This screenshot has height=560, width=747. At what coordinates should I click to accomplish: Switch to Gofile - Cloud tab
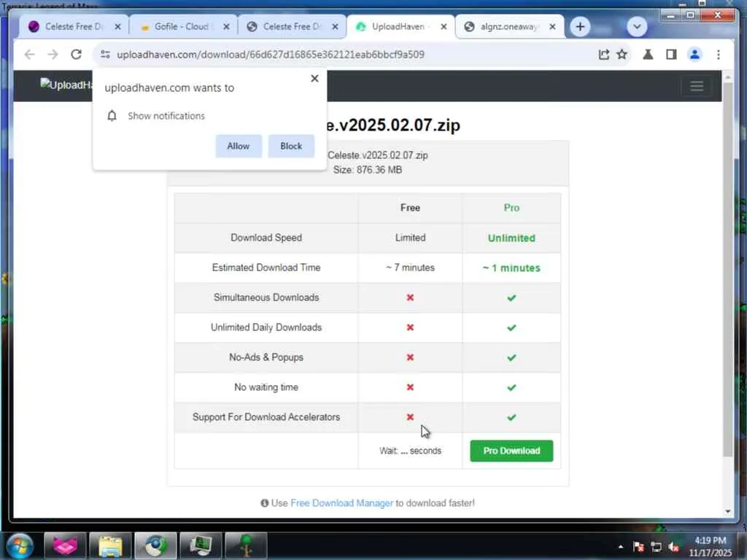click(181, 27)
